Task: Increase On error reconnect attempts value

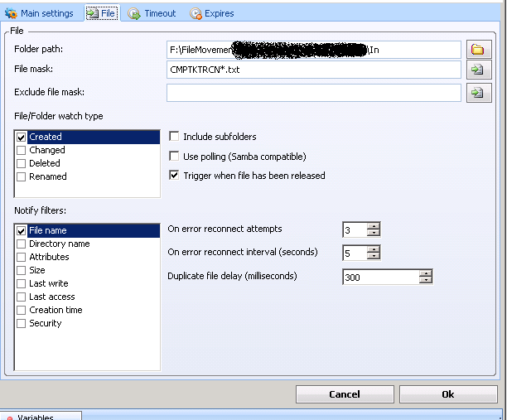Action: tap(374, 226)
